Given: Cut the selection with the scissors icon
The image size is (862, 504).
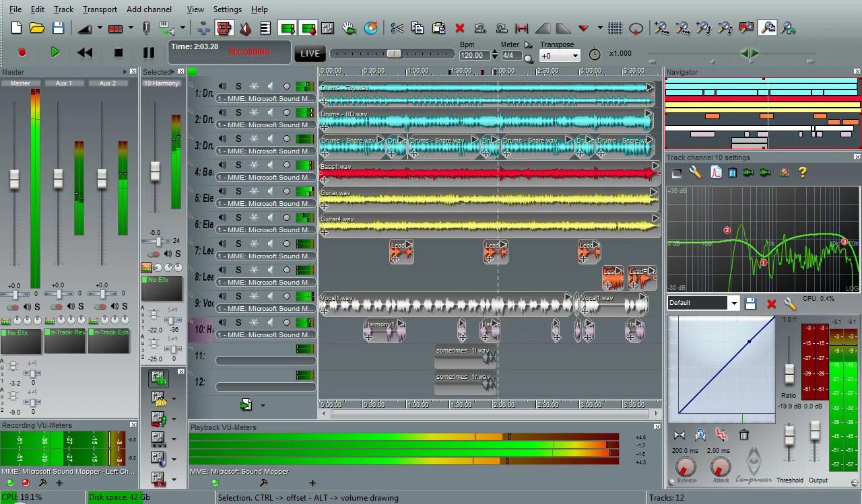Looking at the screenshot, I should point(397,28).
